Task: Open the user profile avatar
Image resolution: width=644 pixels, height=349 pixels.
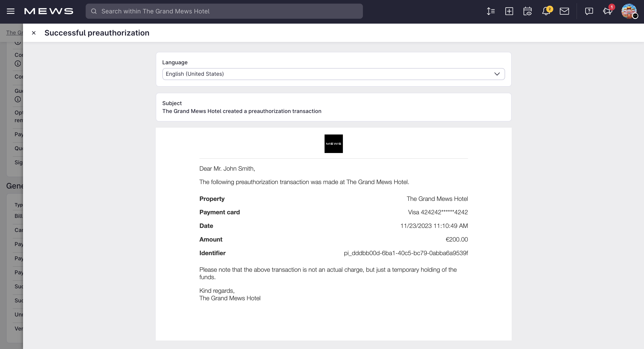Action: click(629, 11)
